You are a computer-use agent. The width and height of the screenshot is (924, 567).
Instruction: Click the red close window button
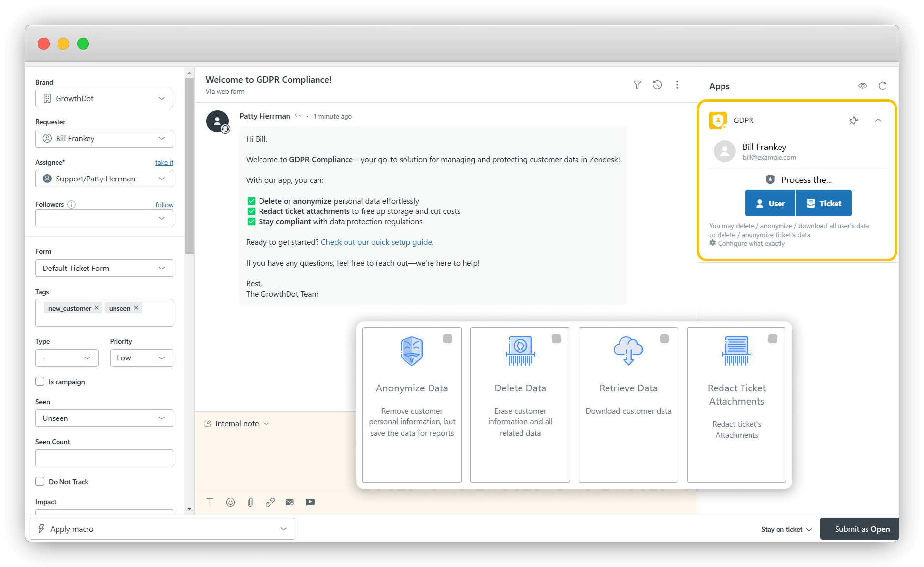coord(44,44)
